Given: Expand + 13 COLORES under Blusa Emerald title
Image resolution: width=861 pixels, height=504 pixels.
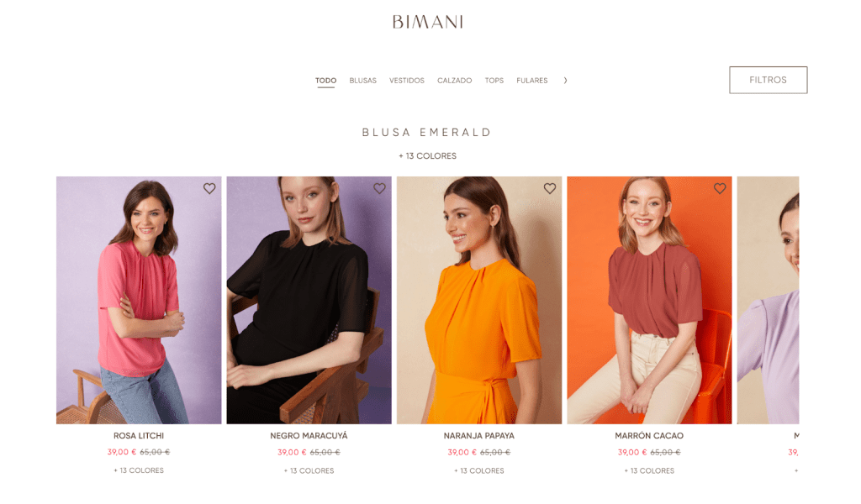Looking at the screenshot, I should point(427,155).
